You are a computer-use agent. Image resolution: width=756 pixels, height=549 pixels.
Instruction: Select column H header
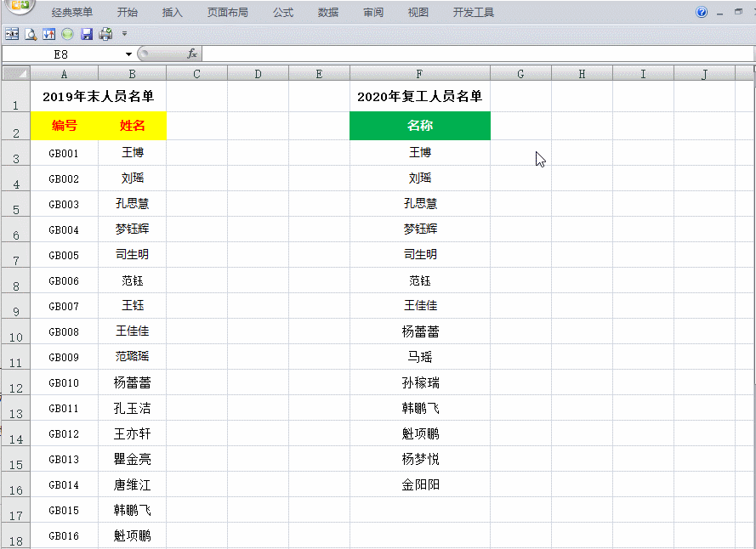[582, 74]
